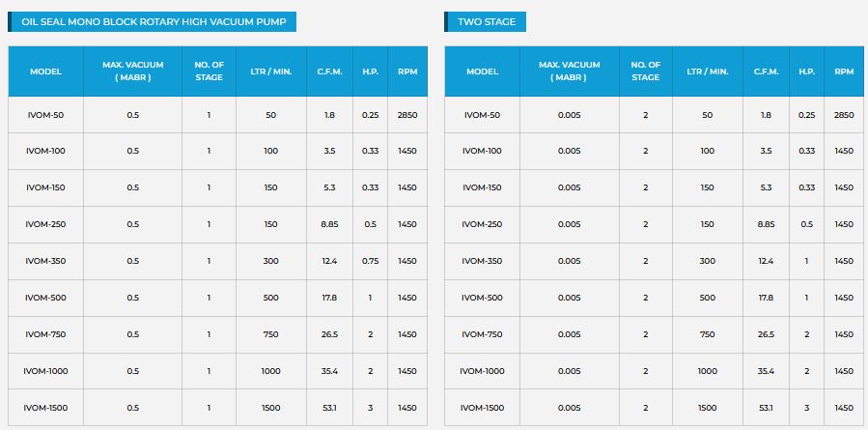Select the Two Stage section heading

click(486, 21)
